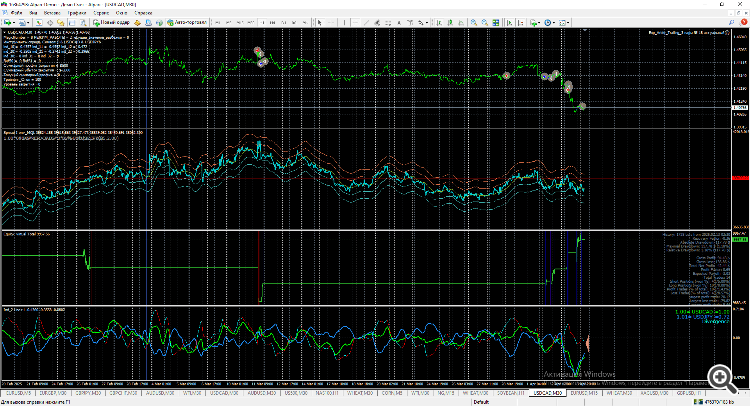The height and width of the screenshot is (406, 750).
Task: Open the Сервис menu
Action: click(x=101, y=13)
